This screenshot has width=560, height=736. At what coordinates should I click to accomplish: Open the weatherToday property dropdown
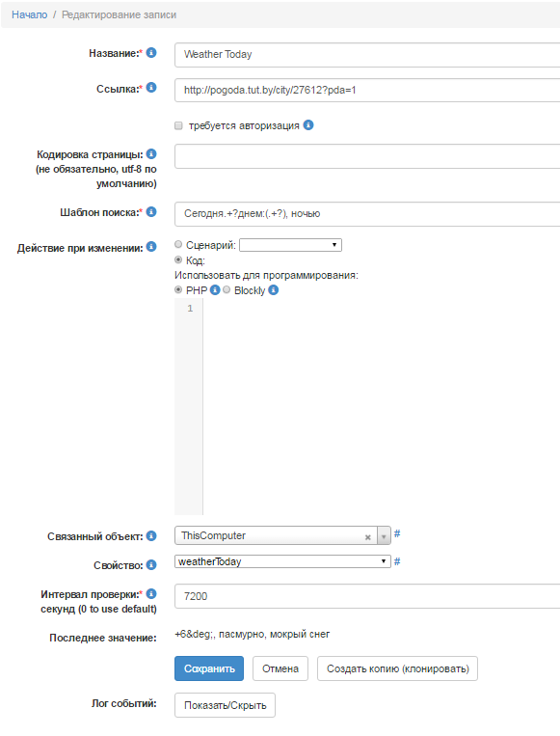coord(282,561)
